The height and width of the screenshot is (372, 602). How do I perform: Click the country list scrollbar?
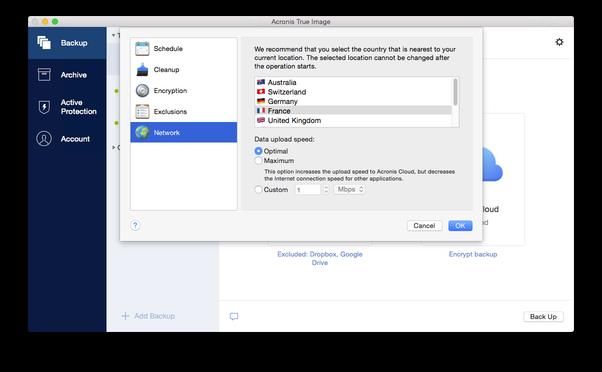(455, 92)
